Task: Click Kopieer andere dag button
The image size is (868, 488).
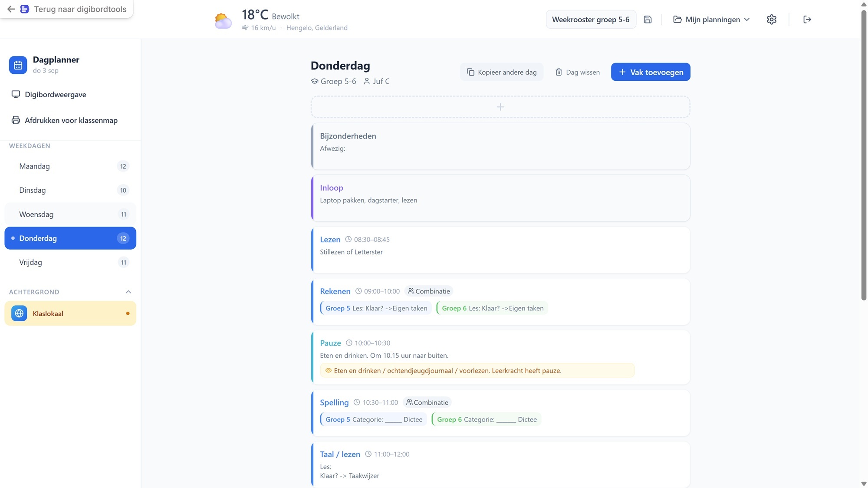Action: point(501,72)
